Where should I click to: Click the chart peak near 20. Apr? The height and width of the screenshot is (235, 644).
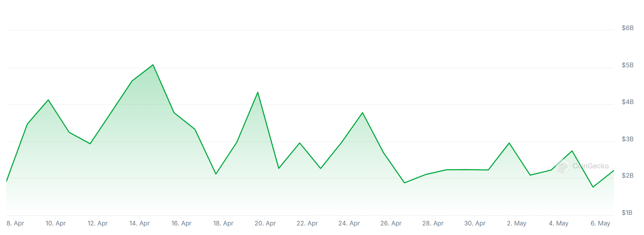pos(258,92)
